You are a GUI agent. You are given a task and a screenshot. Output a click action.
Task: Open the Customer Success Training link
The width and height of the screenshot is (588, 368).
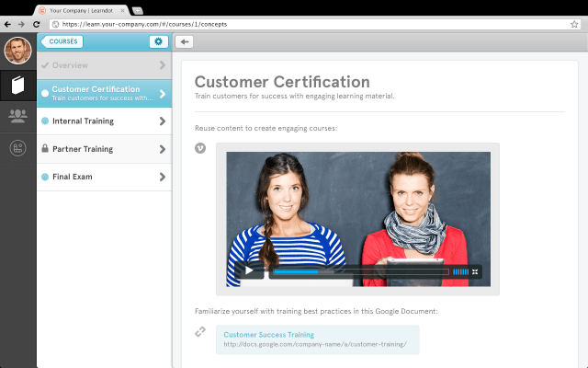[x=268, y=335]
